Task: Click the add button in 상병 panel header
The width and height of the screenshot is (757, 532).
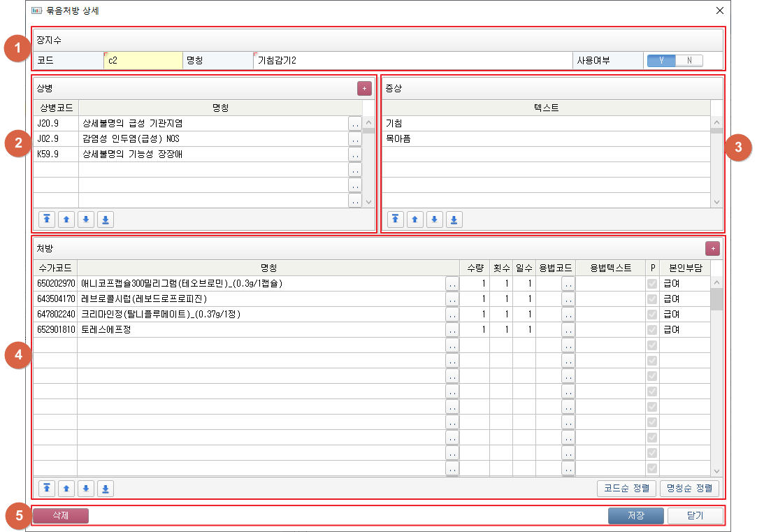Action: pyautogui.click(x=364, y=88)
